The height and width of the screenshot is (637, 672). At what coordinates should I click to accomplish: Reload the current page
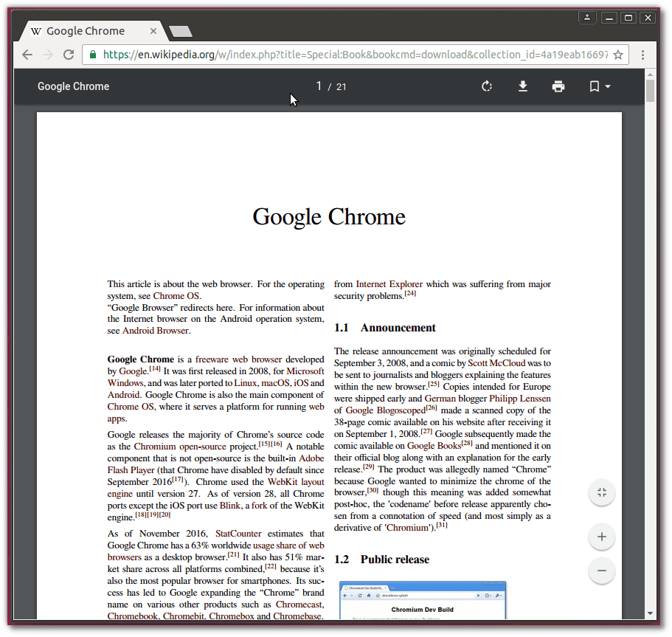69,55
